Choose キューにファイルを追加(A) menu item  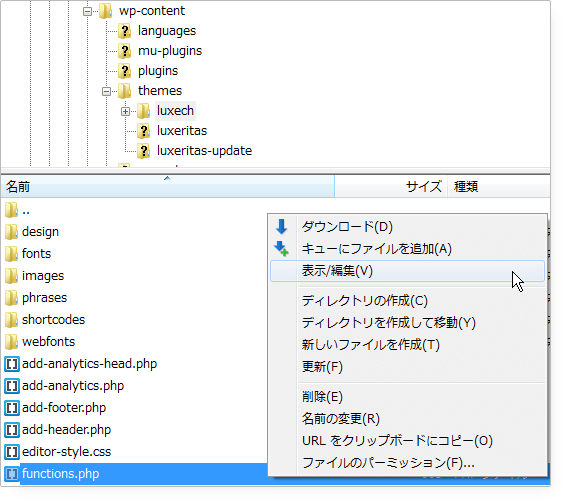pos(407,249)
